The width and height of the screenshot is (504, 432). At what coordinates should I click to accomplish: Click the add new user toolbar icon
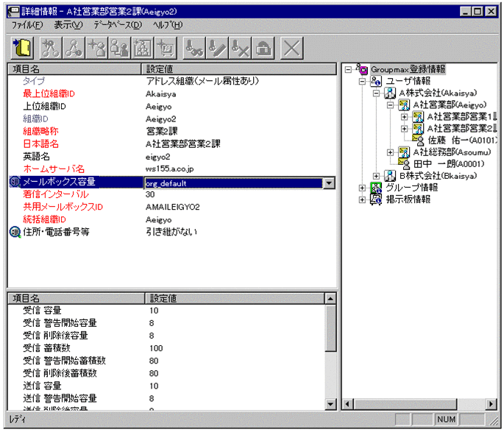(x=96, y=49)
